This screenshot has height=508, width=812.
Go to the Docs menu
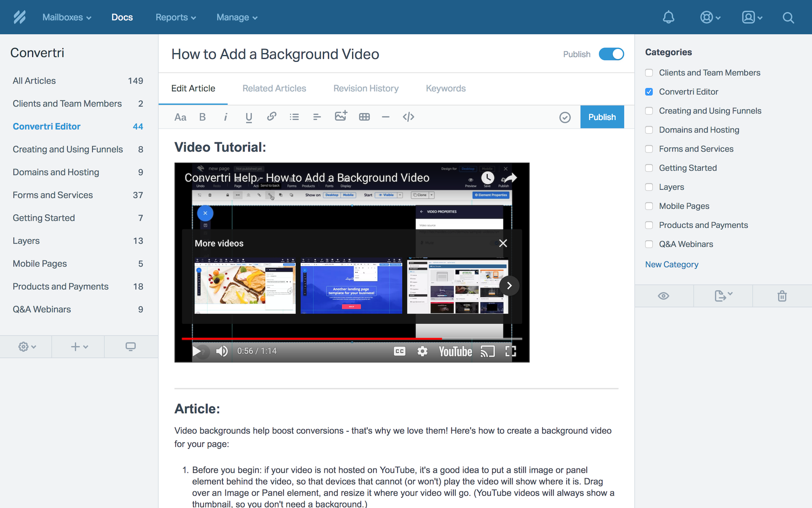122,17
